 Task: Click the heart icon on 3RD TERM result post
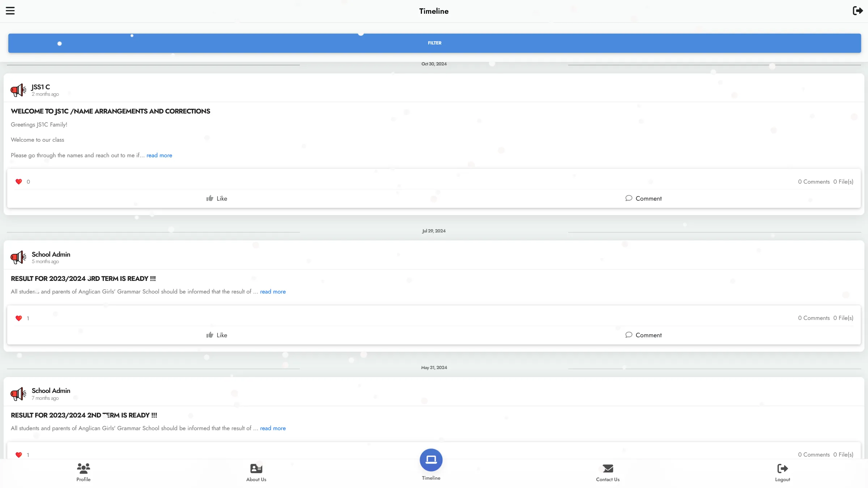[19, 318]
